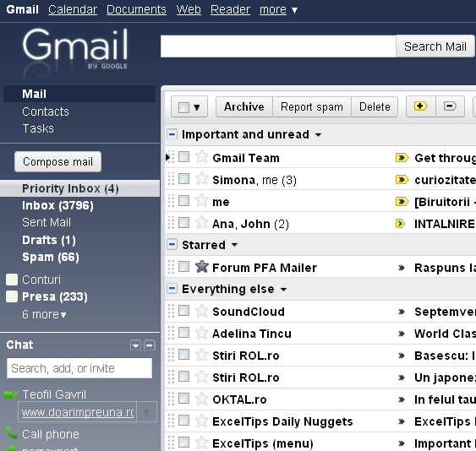Star the Simona, me conversation
The height and width of the screenshot is (451, 476).
click(201, 179)
